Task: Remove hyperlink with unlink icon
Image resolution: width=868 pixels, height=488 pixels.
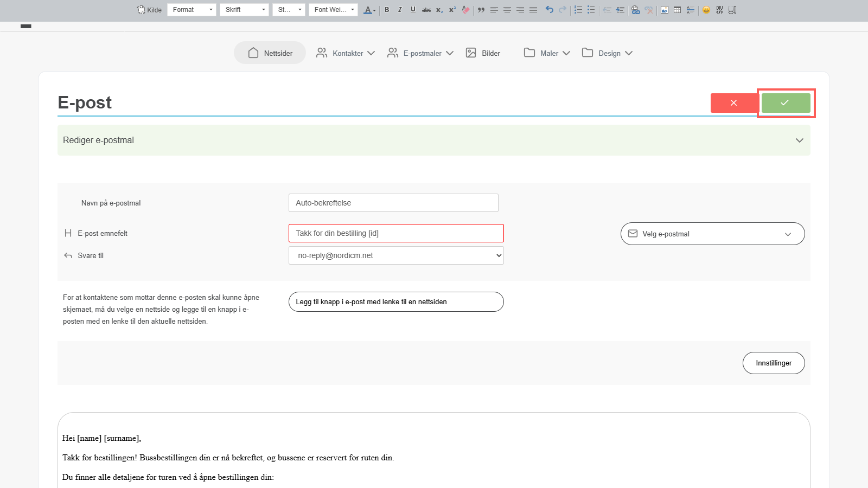Action: click(649, 10)
